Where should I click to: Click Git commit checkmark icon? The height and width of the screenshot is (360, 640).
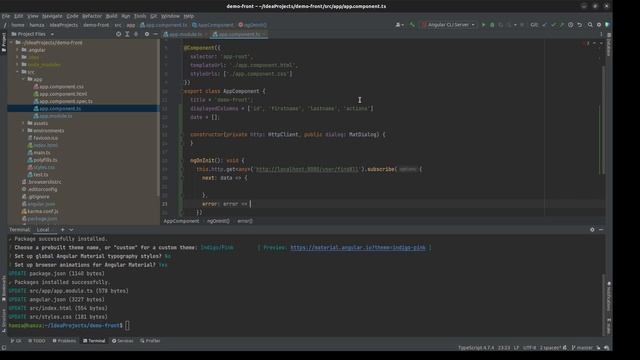click(x=553, y=25)
